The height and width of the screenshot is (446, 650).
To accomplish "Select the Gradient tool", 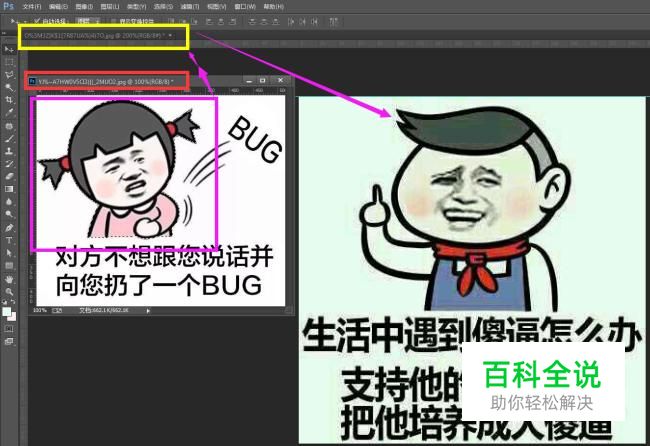I will tap(9, 189).
